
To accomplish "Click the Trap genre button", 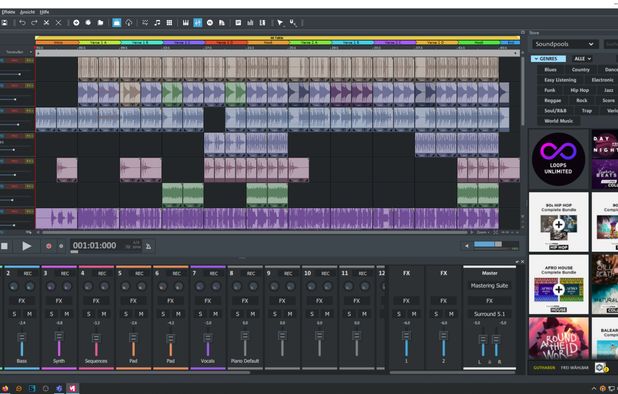I will tap(587, 111).
